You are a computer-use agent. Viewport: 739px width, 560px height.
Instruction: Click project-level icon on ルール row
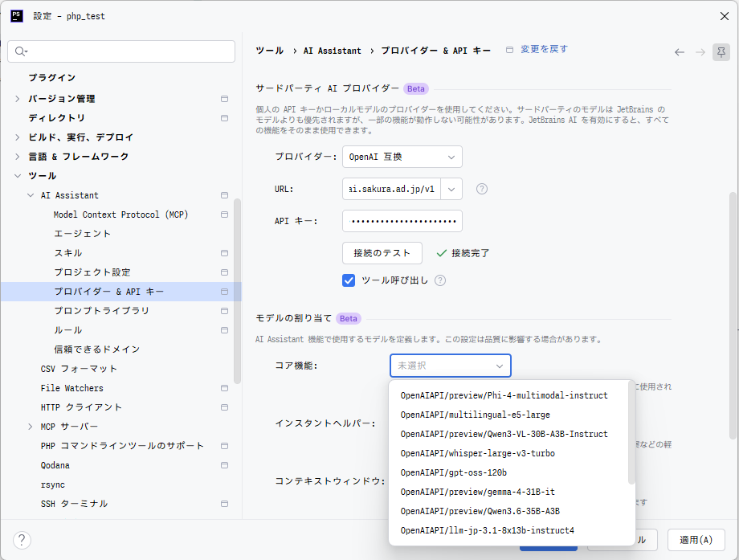(224, 330)
